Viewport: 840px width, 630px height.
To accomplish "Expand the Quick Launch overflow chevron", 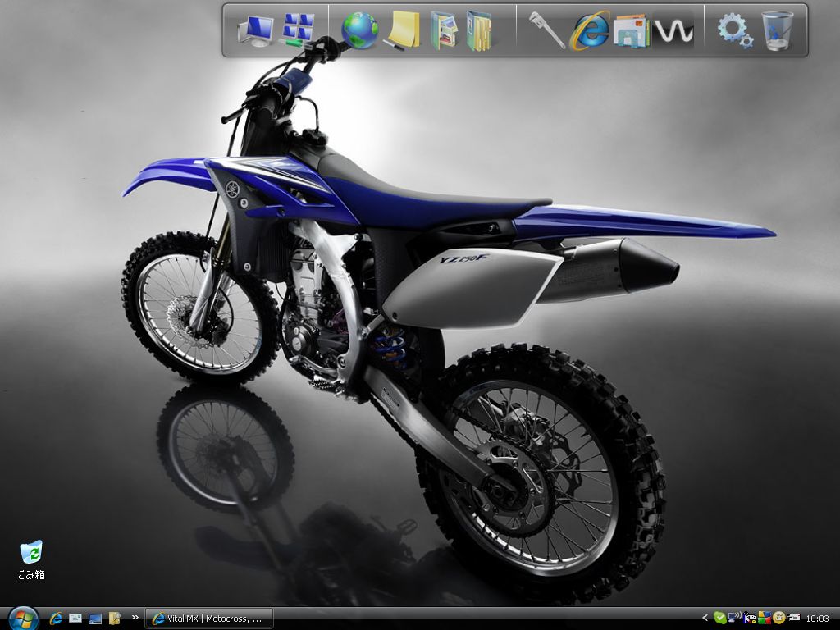I will point(135,617).
